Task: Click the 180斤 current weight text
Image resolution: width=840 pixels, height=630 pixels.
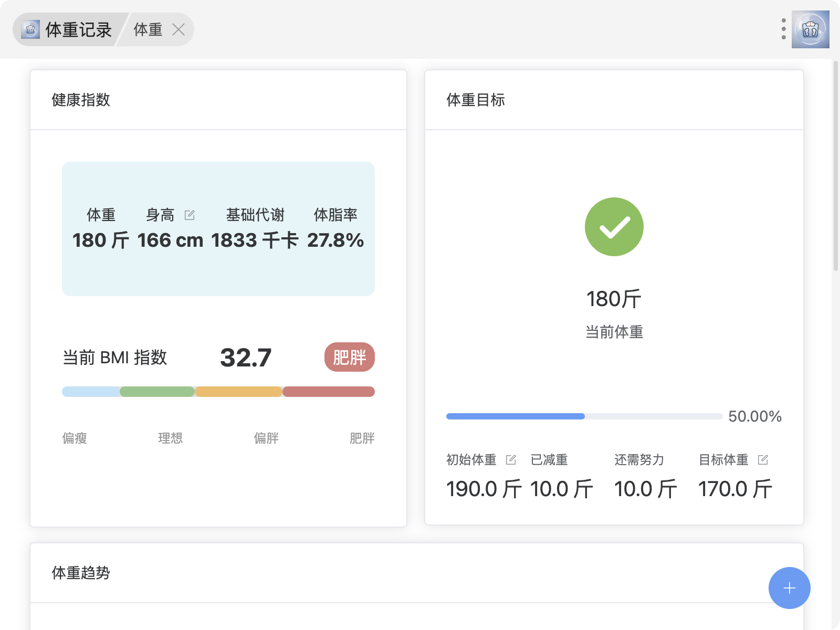Action: pos(614,299)
